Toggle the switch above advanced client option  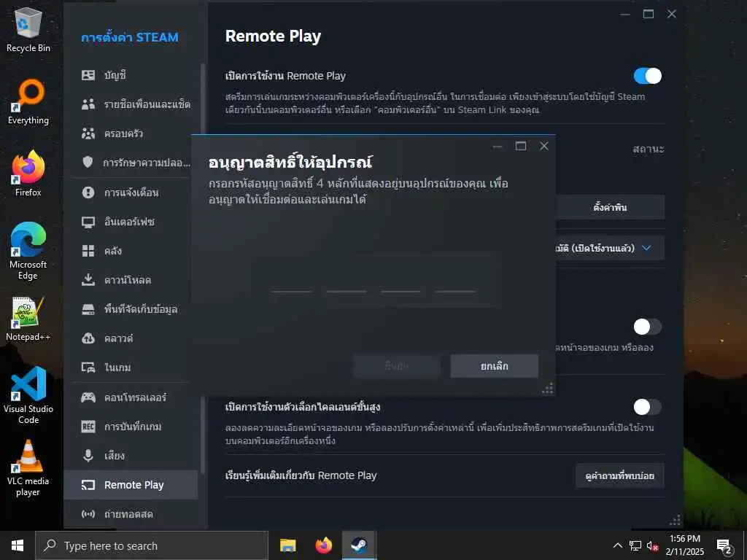pos(648,327)
